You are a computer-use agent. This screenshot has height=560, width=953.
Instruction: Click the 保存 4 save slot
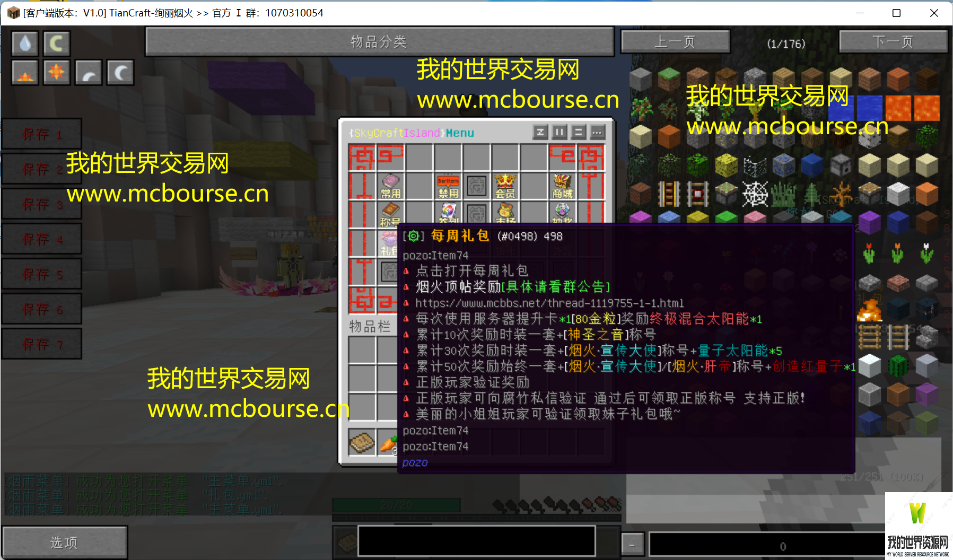click(42, 239)
